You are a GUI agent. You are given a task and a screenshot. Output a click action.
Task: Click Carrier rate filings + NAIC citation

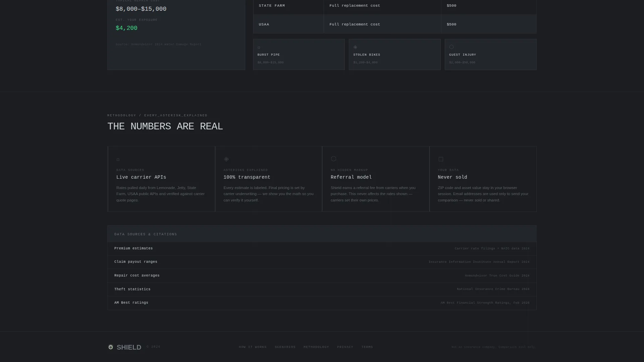(492, 248)
